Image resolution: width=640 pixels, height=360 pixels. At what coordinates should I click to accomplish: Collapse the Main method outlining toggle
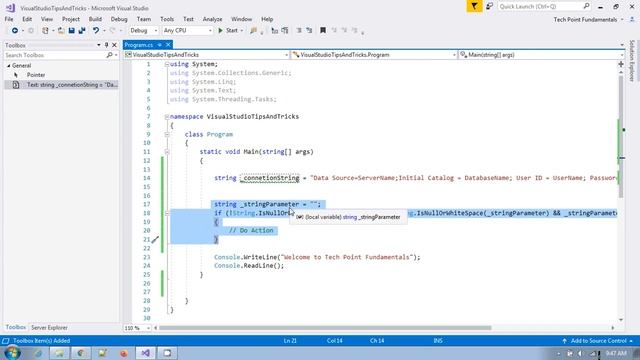[167, 152]
